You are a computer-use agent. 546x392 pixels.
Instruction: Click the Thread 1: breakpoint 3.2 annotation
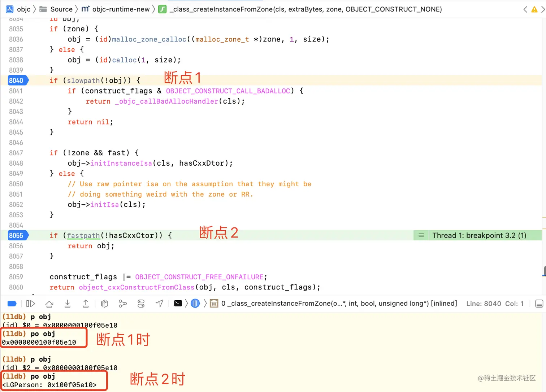pyautogui.click(x=479, y=235)
